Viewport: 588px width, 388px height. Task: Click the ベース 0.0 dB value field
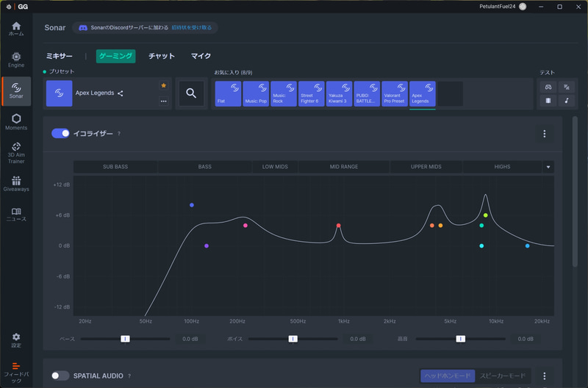[190, 339]
